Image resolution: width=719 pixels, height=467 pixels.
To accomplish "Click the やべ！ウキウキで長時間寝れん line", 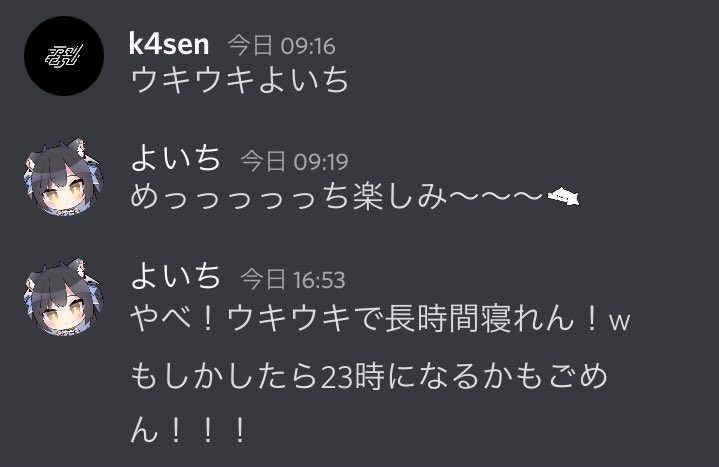I will pyautogui.click(x=381, y=319).
